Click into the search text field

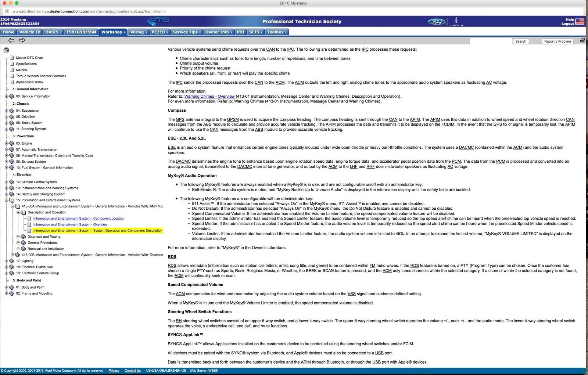[491, 41]
